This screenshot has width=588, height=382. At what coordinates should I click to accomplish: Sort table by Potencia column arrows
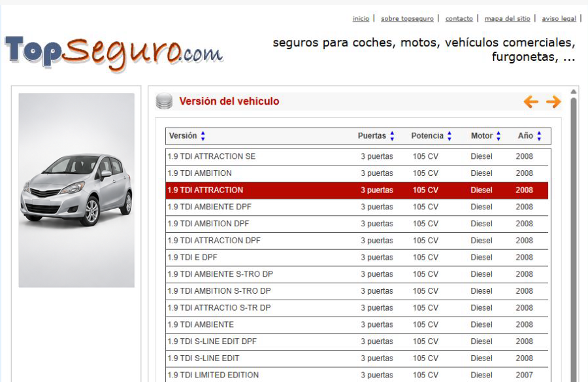(x=449, y=136)
